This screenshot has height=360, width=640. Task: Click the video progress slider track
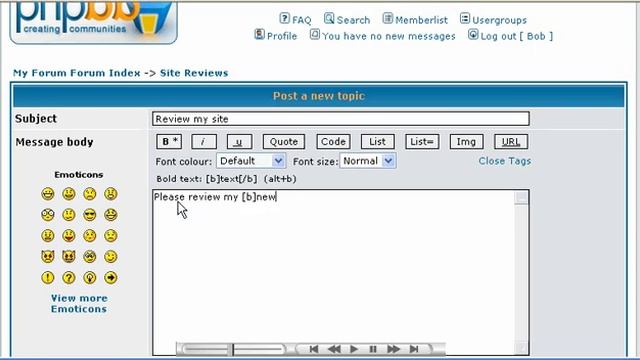[233, 349]
